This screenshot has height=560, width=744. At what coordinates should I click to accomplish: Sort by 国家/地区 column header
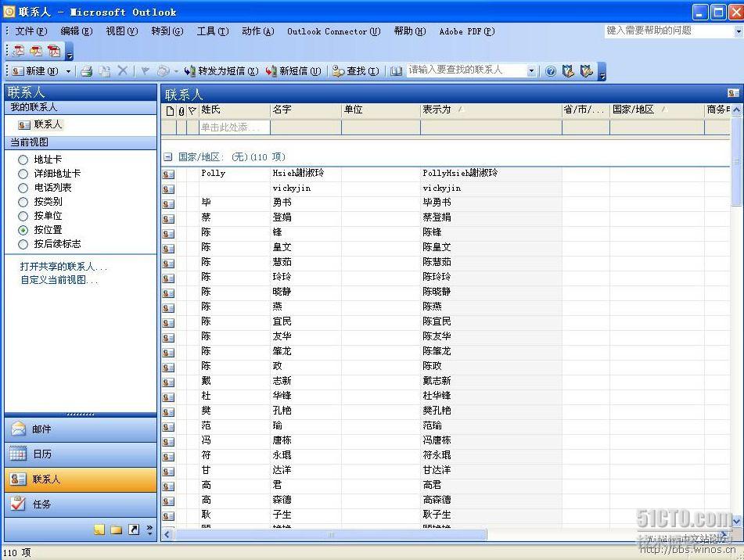coord(657,110)
